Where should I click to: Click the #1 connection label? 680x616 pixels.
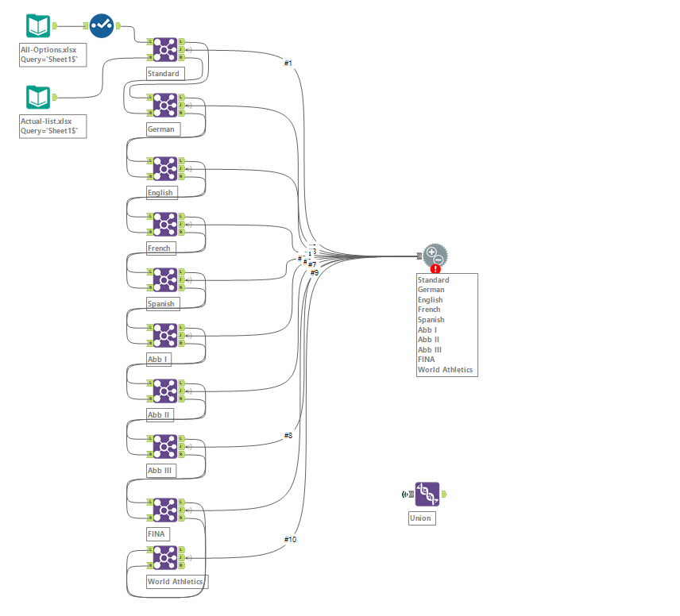pyautogui.click(x=286, y=61)
